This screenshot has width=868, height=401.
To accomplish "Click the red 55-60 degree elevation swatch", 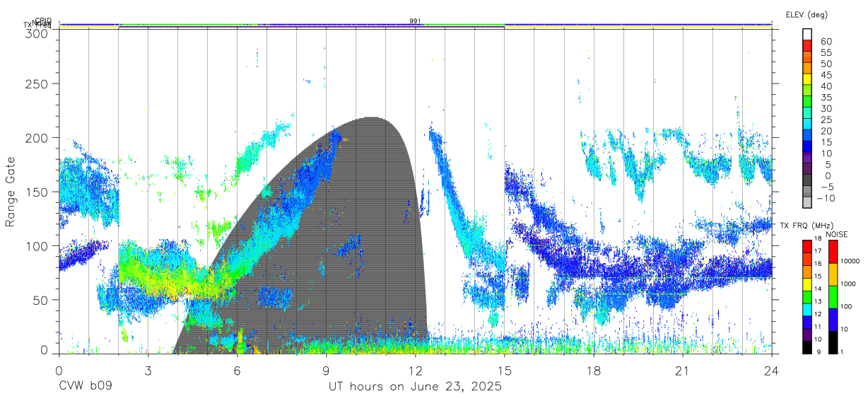I will 807,46.
